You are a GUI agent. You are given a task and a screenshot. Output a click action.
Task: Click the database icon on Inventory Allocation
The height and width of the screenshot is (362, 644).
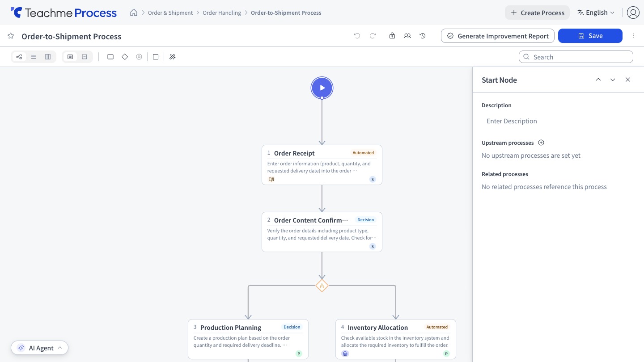coord(345,354)
